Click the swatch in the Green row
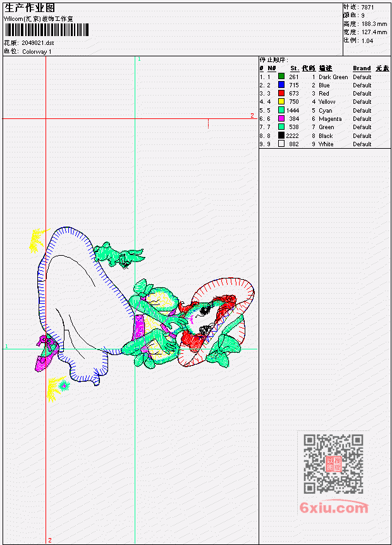 (281, 127)
